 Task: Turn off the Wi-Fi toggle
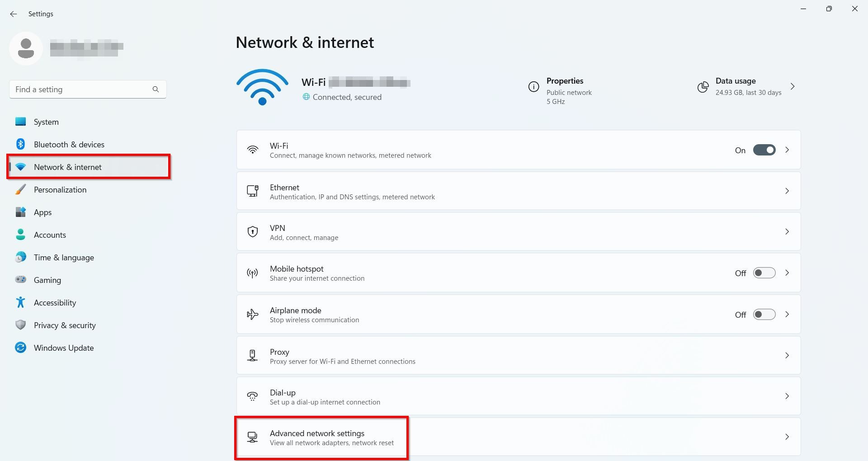pyautogui.click(x=764, y=150)
